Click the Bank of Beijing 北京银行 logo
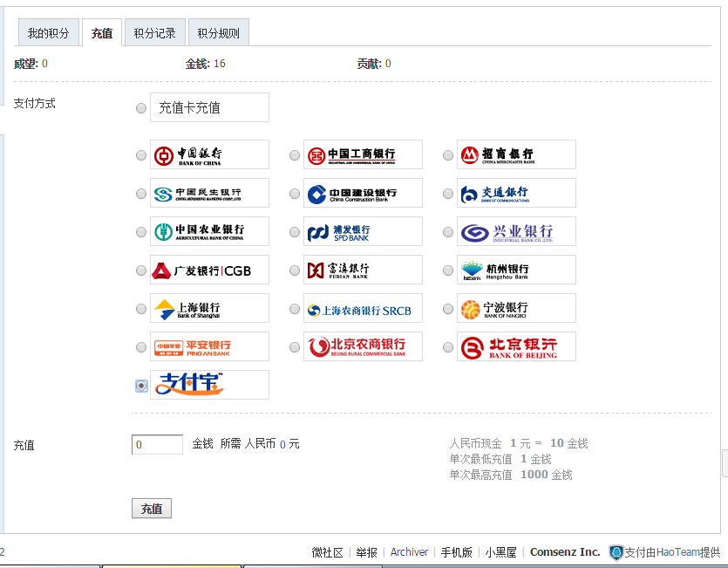Image resolution: width=728 pixels, height=568 pixels. [x=516, y=346]
